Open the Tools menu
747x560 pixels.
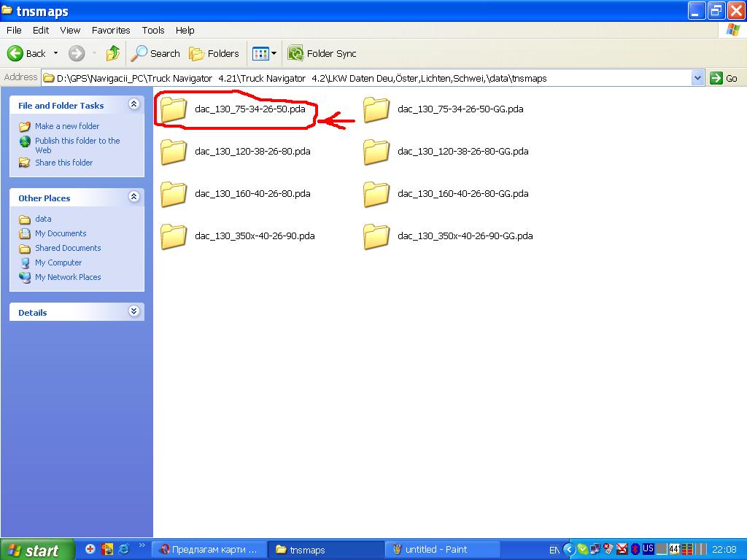153,30
